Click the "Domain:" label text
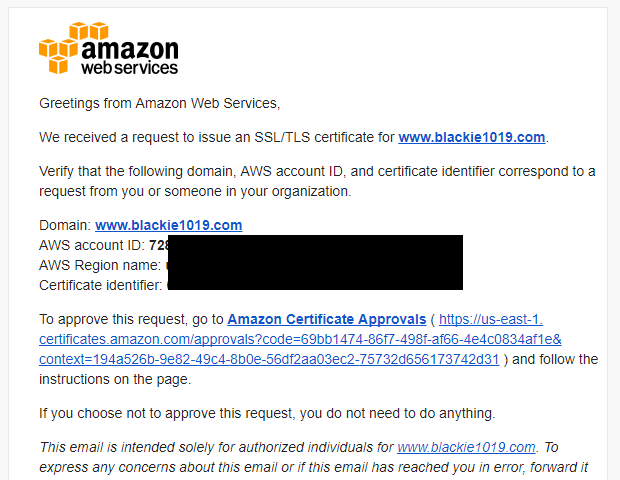This screenshot has height=480, width=620. pos(65,225)
